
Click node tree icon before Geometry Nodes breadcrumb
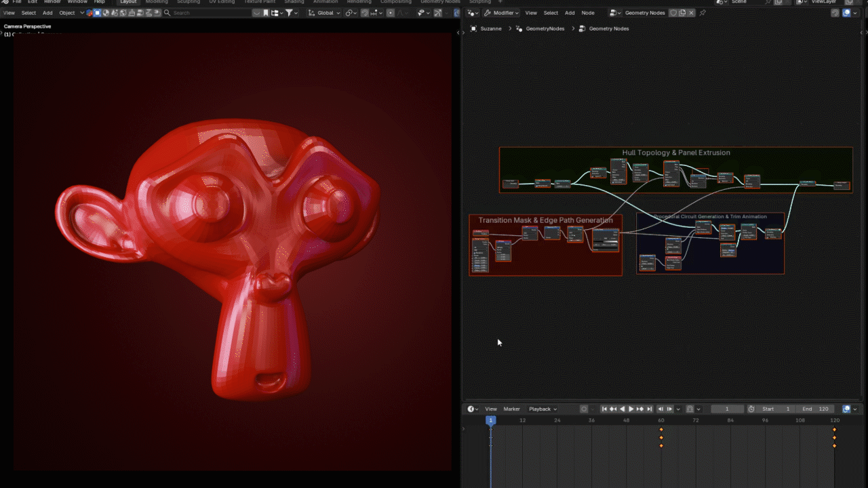(x=582, y=28)
